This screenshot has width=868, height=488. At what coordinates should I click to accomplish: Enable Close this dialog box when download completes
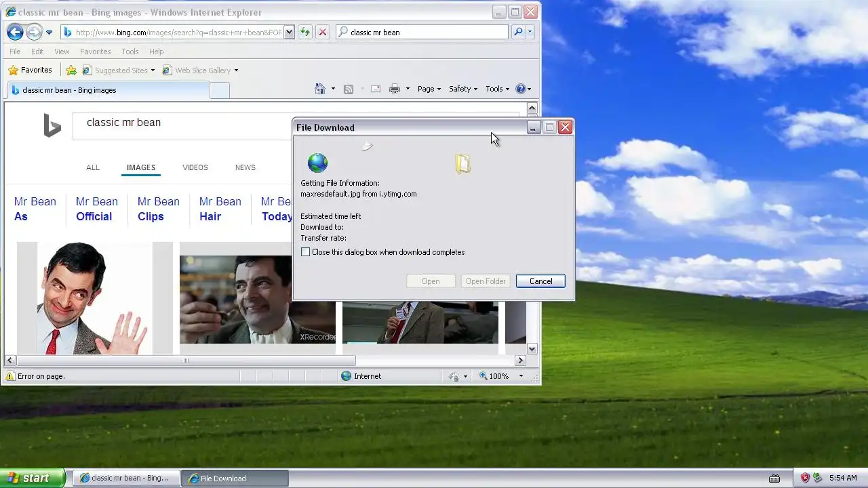tap(306, 252)
